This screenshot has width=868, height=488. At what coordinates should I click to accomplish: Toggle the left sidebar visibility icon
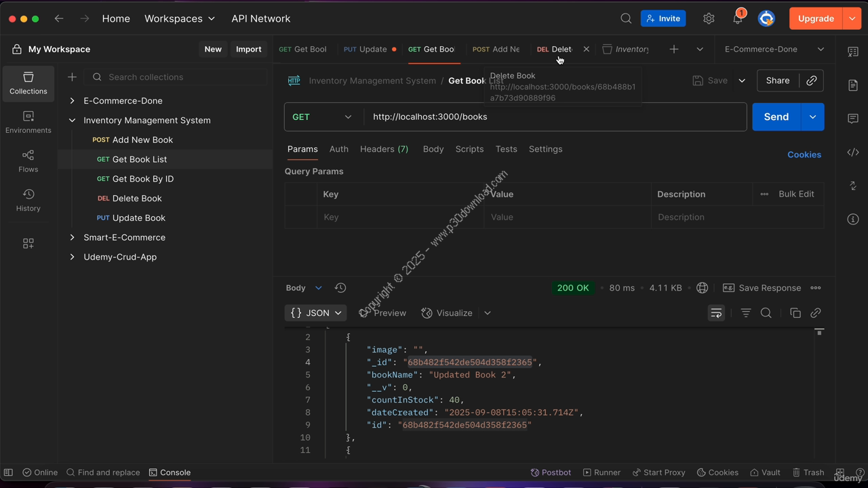pos(8,472)
